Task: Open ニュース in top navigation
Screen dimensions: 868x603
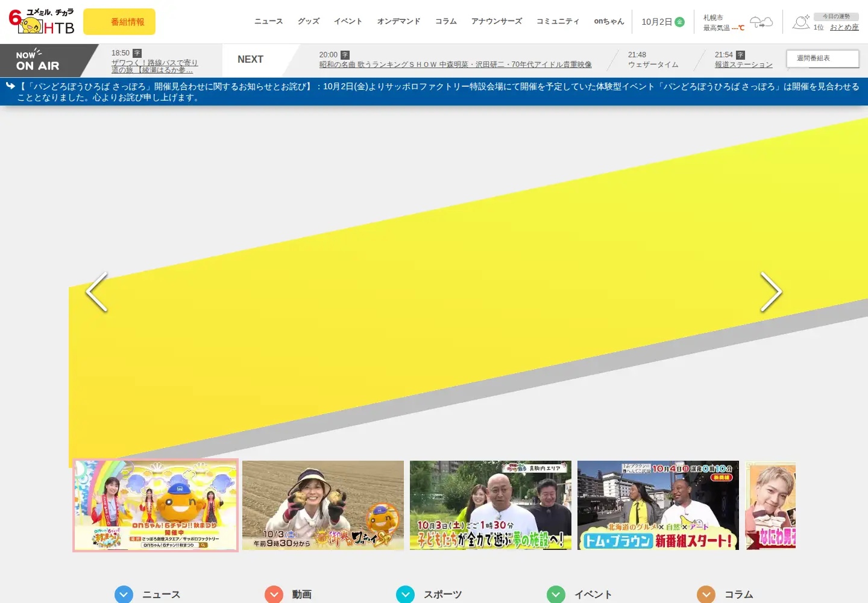Action: pos(269,21)
